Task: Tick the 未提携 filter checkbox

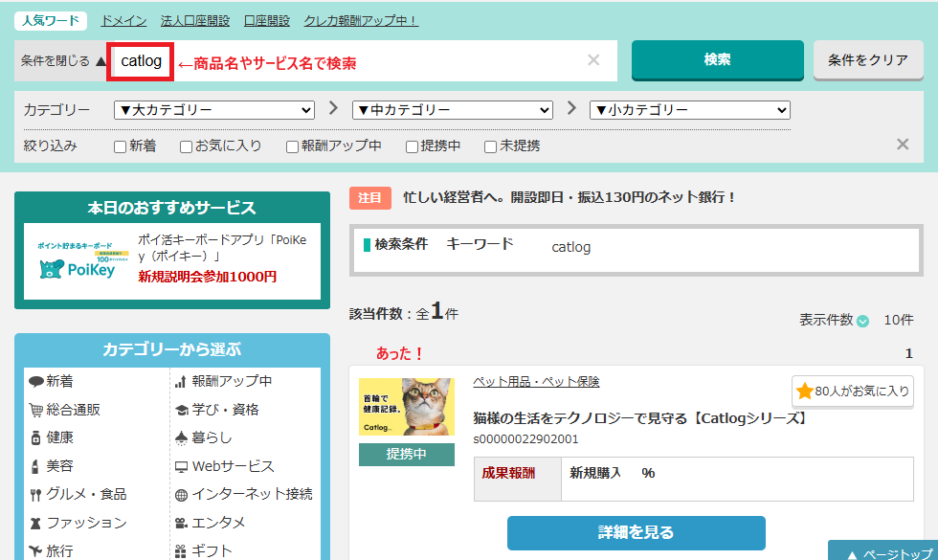Action: point(490,146)
